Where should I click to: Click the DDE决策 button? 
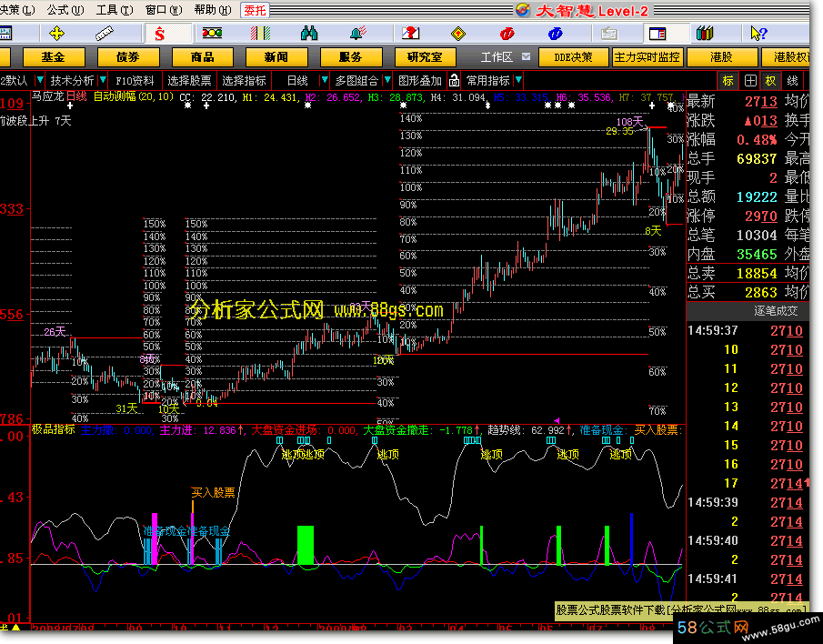[x=573, y=56]
